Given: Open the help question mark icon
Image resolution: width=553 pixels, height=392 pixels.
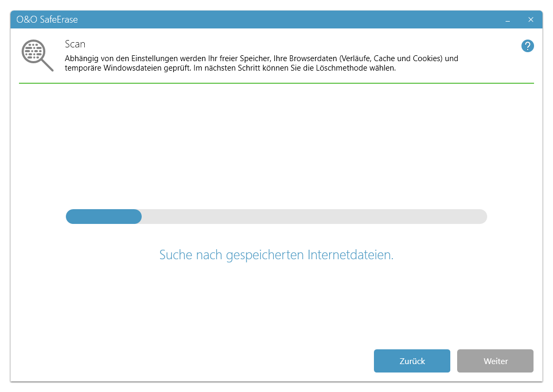Looking at the screenshot, I should click(527, 46).
